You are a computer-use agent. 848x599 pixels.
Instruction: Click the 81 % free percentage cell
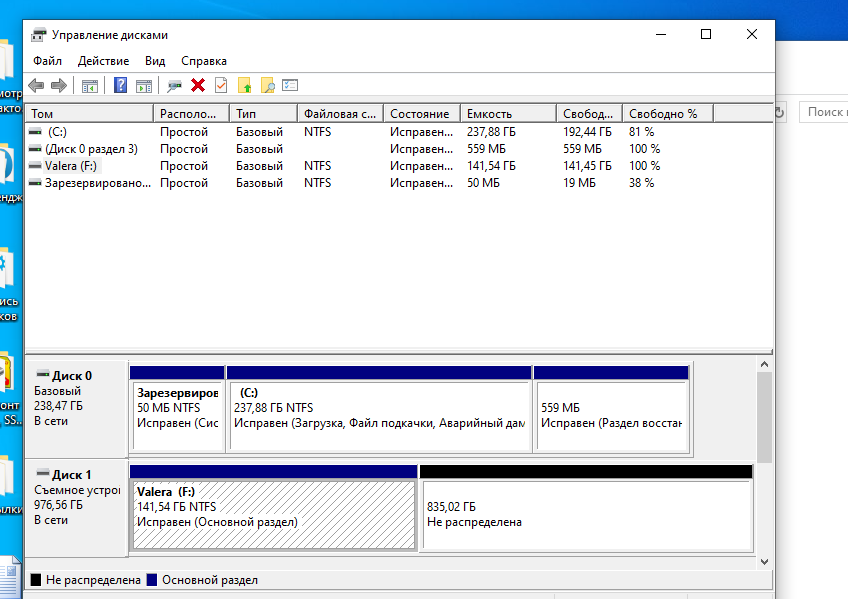[641, 132]
